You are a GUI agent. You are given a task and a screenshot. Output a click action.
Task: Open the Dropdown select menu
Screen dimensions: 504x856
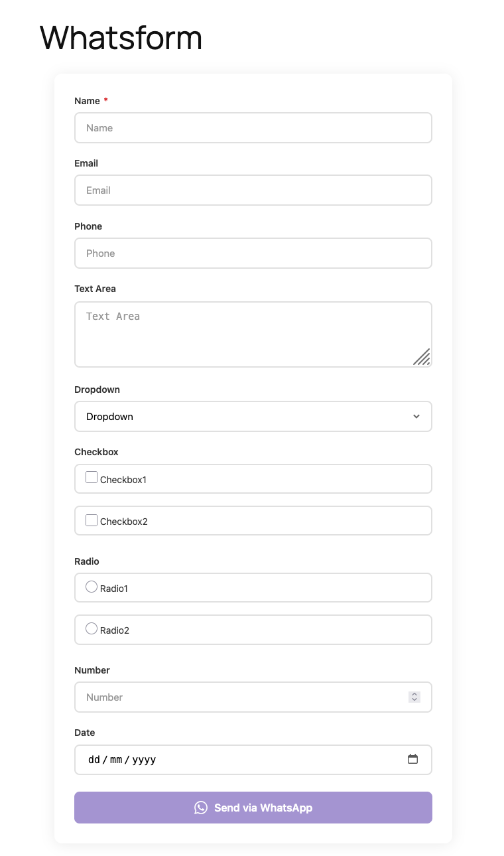click(252, 417)
